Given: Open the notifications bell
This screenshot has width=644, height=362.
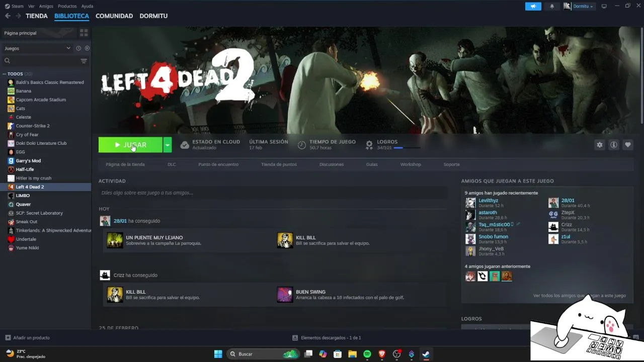Looking at the screenshot, I should [x=552, y=6].
